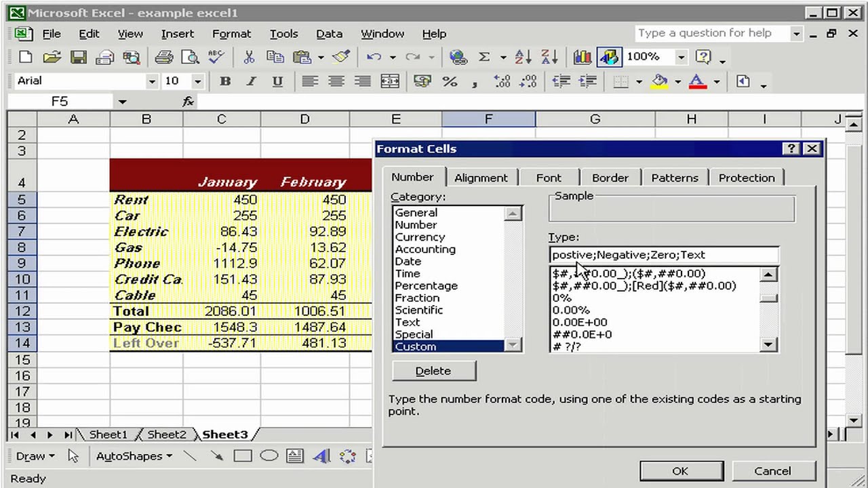Sort descending Z to A
This screenshot has width=868, height=488.
[549, 58]
